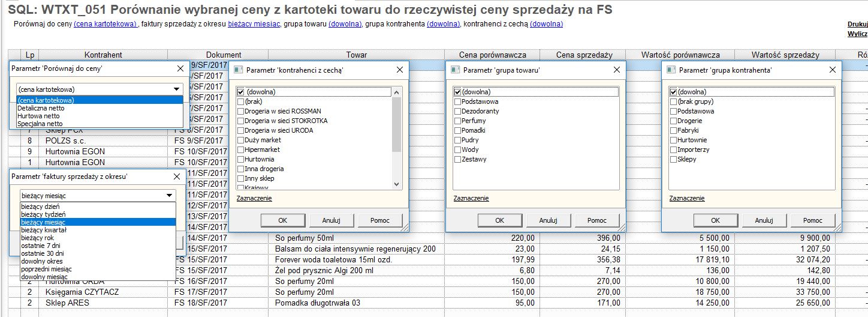The image size is (868, 317).
Task: Open 'Porównaj do ceny' combo box arrow
Action: click(177, 89)
